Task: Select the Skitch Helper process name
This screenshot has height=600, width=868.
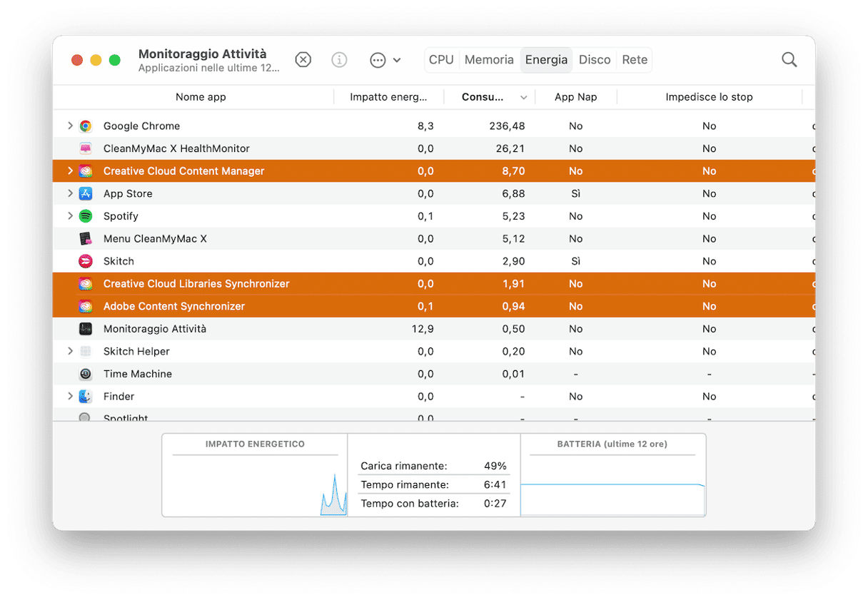Action: (136, 351)
